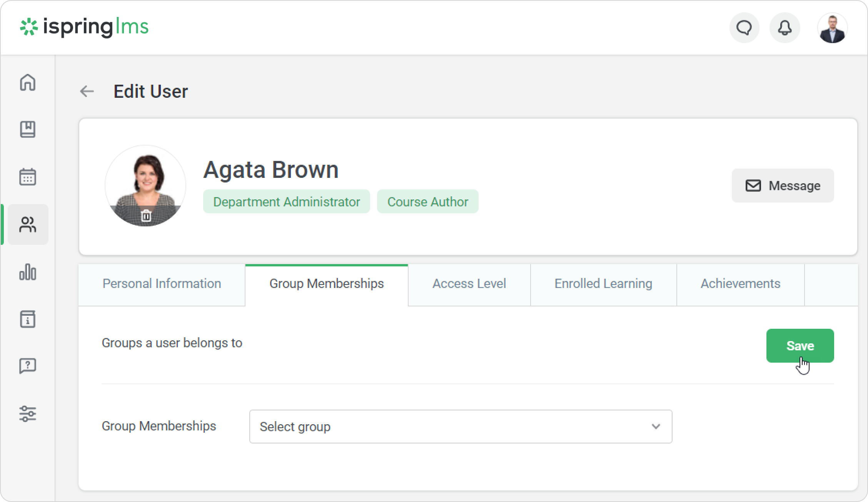
Task: Switch to the Access Level tab
Action: click(x=469, y=284)
